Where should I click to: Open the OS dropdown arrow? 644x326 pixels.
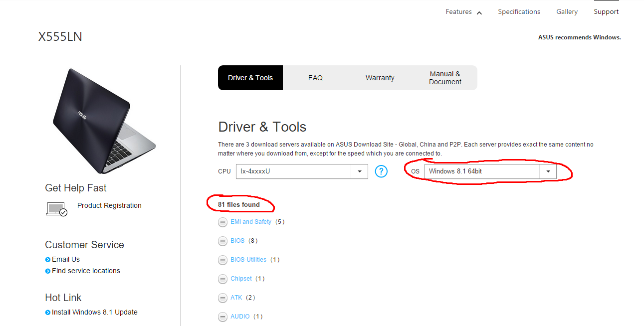click(548, 171)
